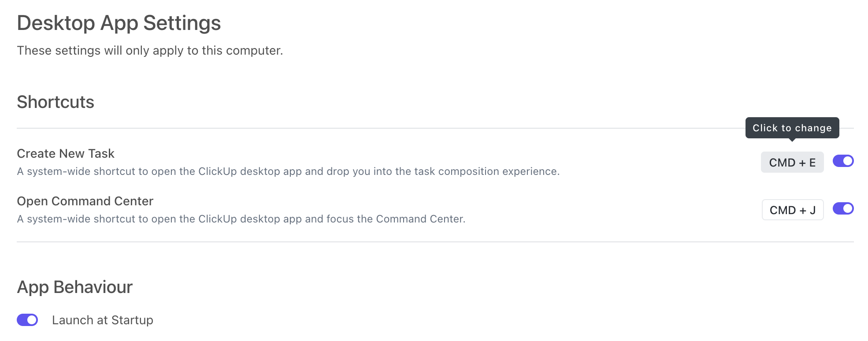Click the Create New Task label
868x341 pixels.
(66, 153)
